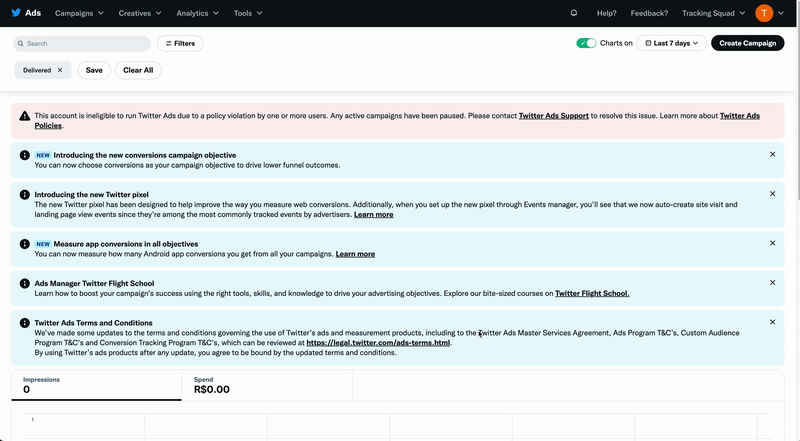Viewport: 800px width, 441px height.
Task: Click the R$0.00 spend value
Action: 212,389
